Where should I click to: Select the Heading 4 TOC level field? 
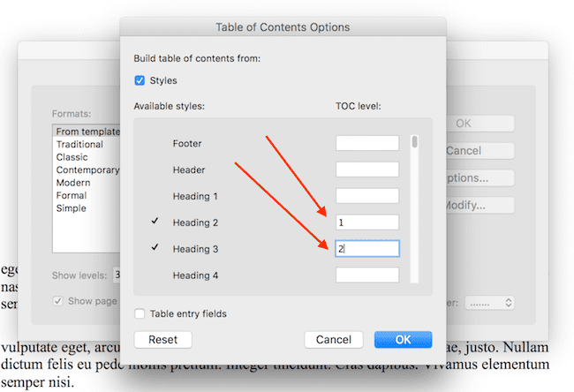click(366, 275)
